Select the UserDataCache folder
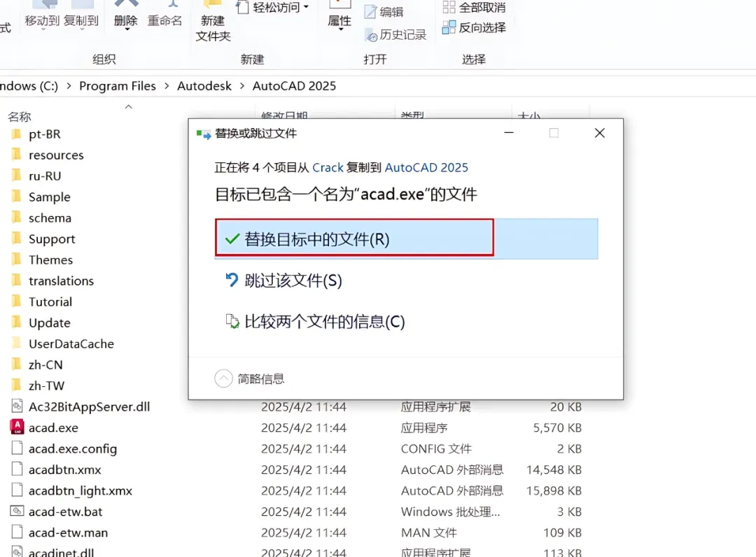756x557 pixels. (71, 344)
